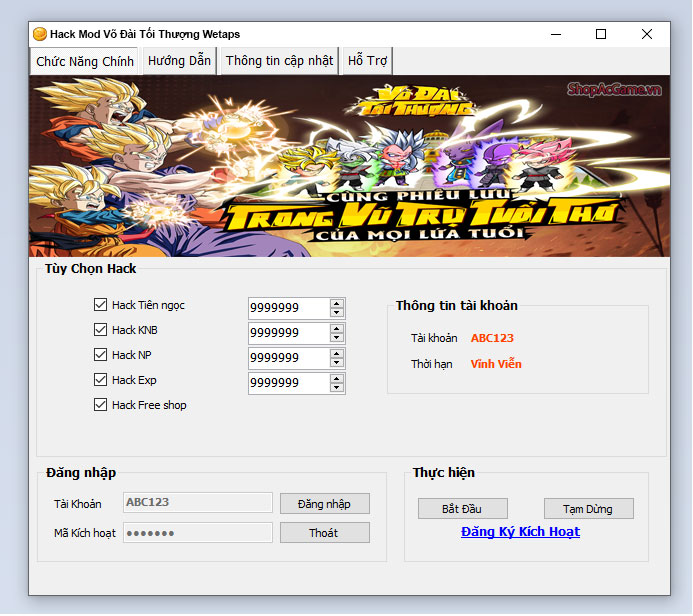
Task: Open the Hướng Dẫn tab
Action: click(x=179, y=61)
